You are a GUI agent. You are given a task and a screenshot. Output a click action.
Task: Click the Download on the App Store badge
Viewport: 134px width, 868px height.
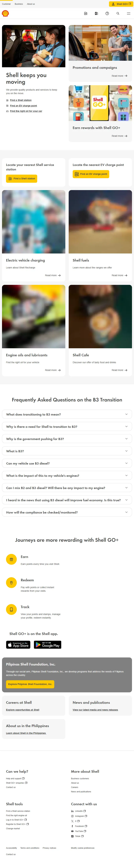[x=18, y=645]
